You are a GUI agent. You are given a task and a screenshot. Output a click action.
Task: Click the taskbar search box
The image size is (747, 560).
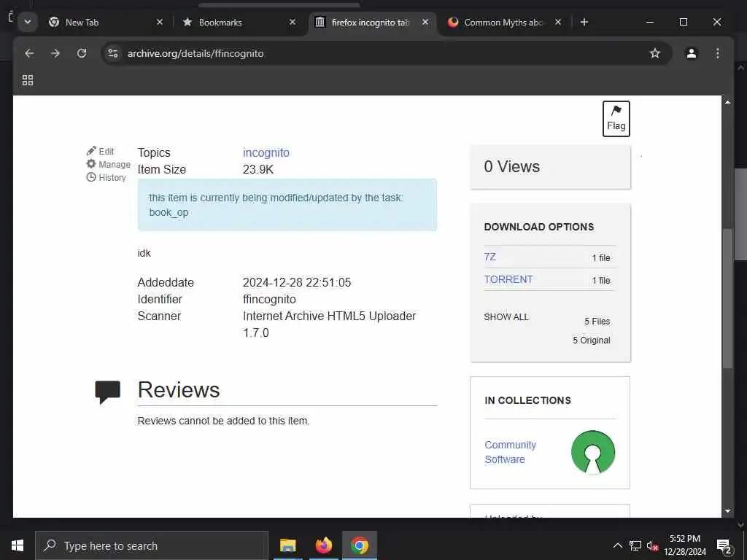(152, 545)
